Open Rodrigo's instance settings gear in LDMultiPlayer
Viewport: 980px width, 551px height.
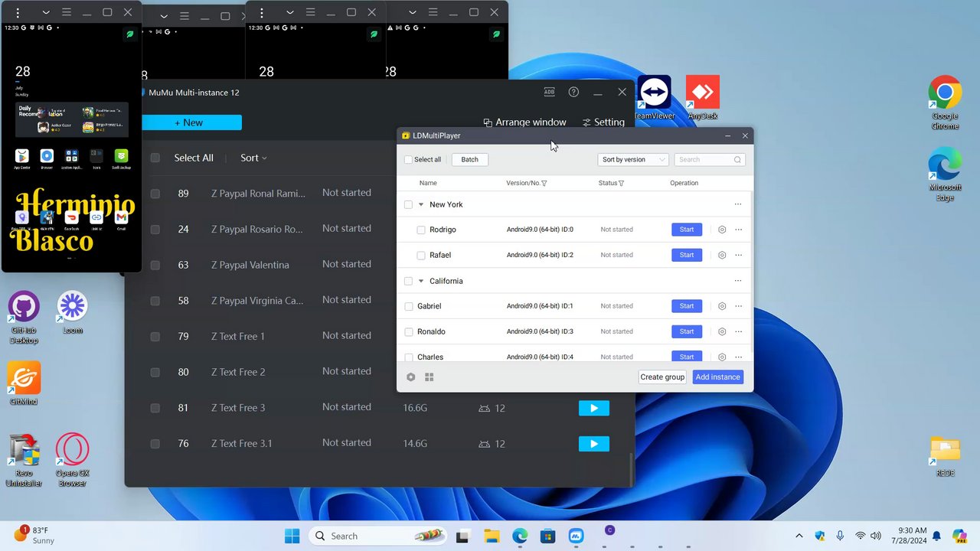pos(722,230)
